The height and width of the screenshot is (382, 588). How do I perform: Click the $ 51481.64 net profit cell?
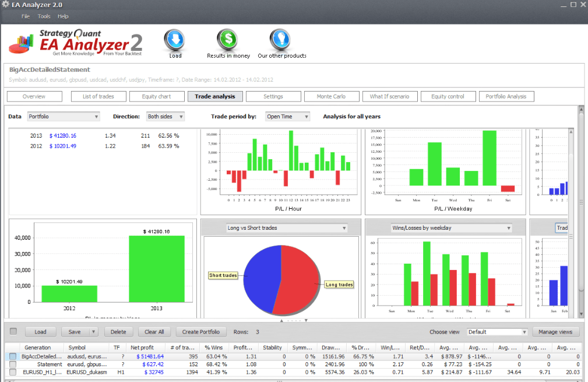coord(150,356)
